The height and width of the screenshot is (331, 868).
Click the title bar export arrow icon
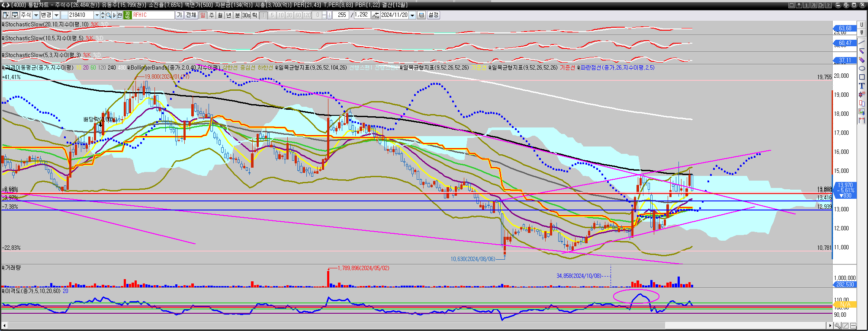[821, 5]
